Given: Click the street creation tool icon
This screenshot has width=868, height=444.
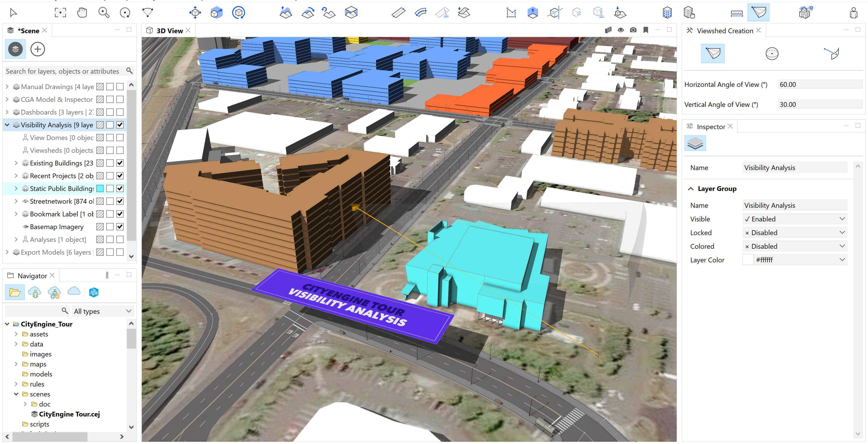Looking at the screenshot, I should point(399,13).
